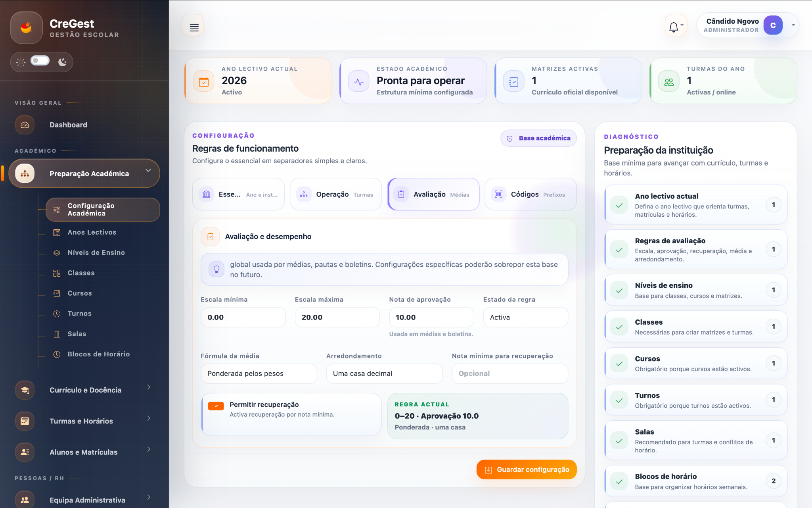Open the Fórmula da média dropdown
Viewport: 812px width, 508px height.
point(259,373)
